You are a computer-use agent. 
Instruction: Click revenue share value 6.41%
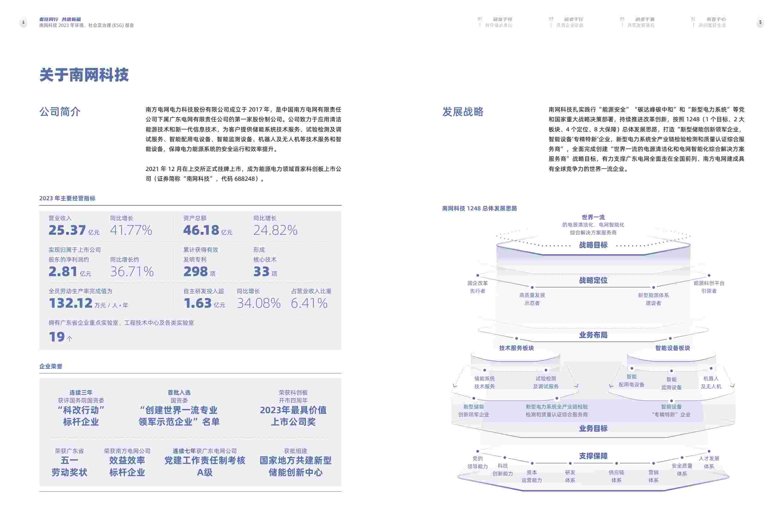click(309, 303)
